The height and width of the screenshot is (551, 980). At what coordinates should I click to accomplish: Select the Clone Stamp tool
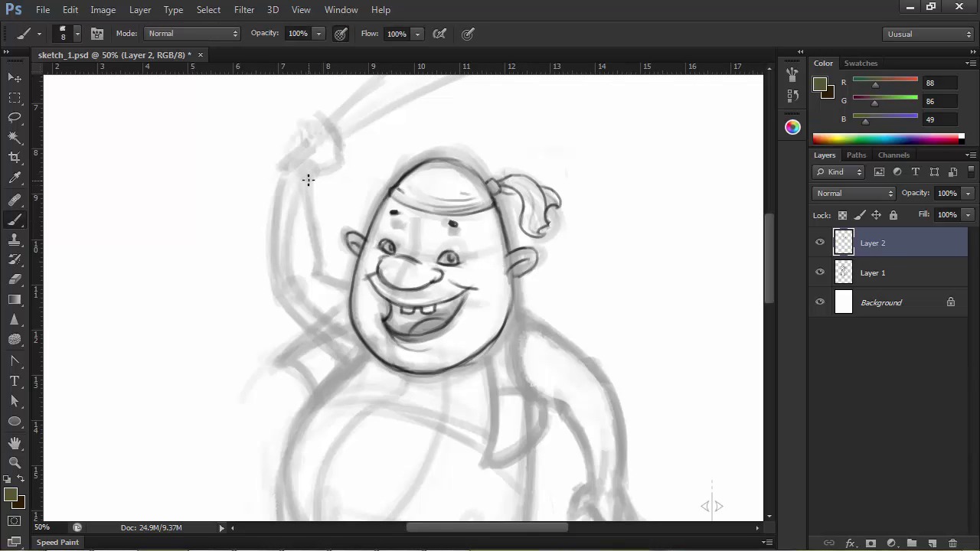tap(15, 240)
